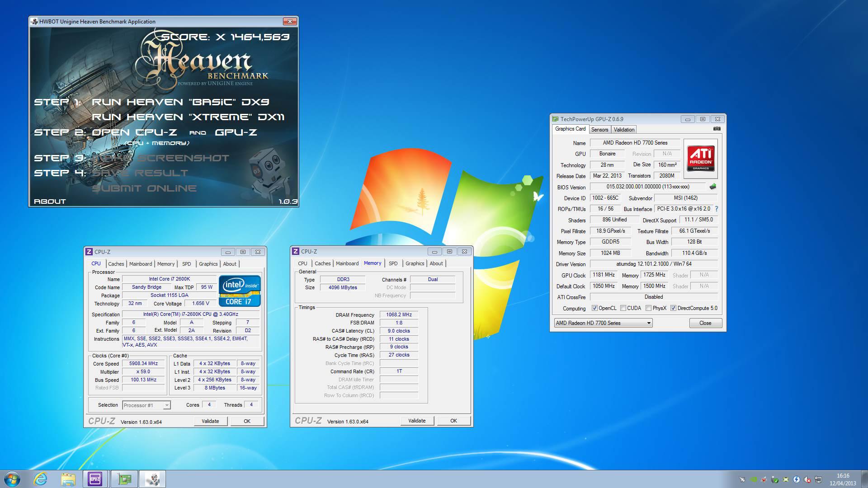Viewport: 868px width, 488px height.
Task: Select the Graphics Card tab in GPU-Z
Action: tap(570, 129)
